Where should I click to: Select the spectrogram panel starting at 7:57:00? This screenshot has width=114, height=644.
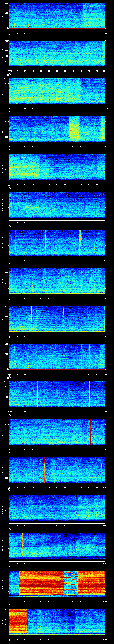pos(57,16)
